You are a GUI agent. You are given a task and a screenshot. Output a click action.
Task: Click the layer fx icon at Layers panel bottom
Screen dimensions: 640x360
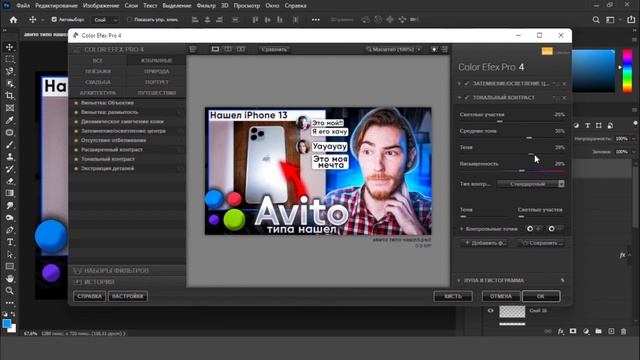[x=561, y=331]
